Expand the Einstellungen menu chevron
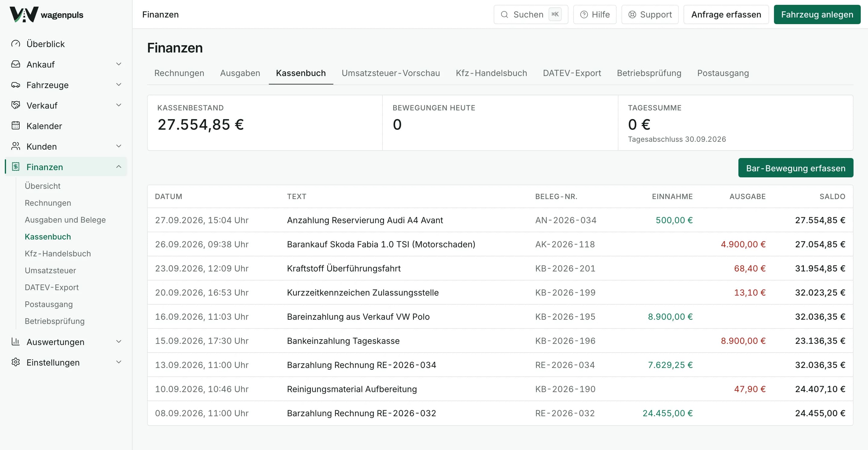Screen dimensions: 868x450 point(119,362)
